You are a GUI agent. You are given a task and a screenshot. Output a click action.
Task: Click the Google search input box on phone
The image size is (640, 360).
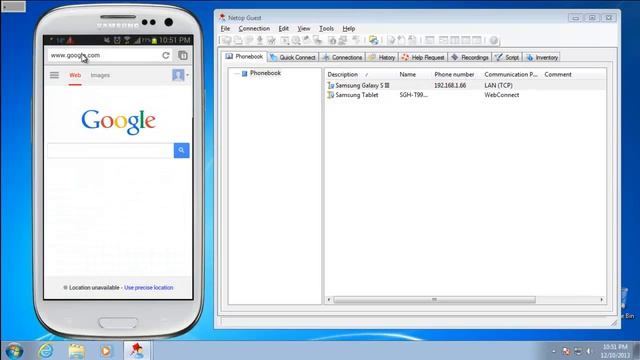pos(111,150)
